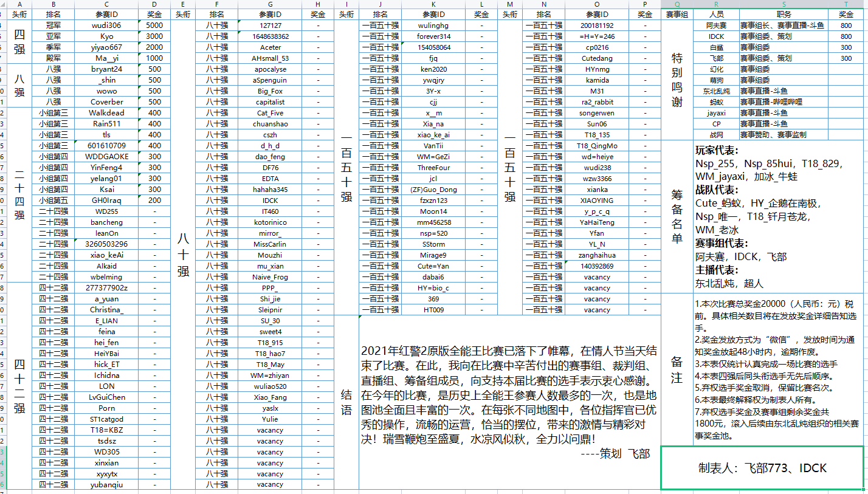Screen dimensions: 868x494
Task: Select column header D labeled 奖金
Action: [x=154, y=14]
